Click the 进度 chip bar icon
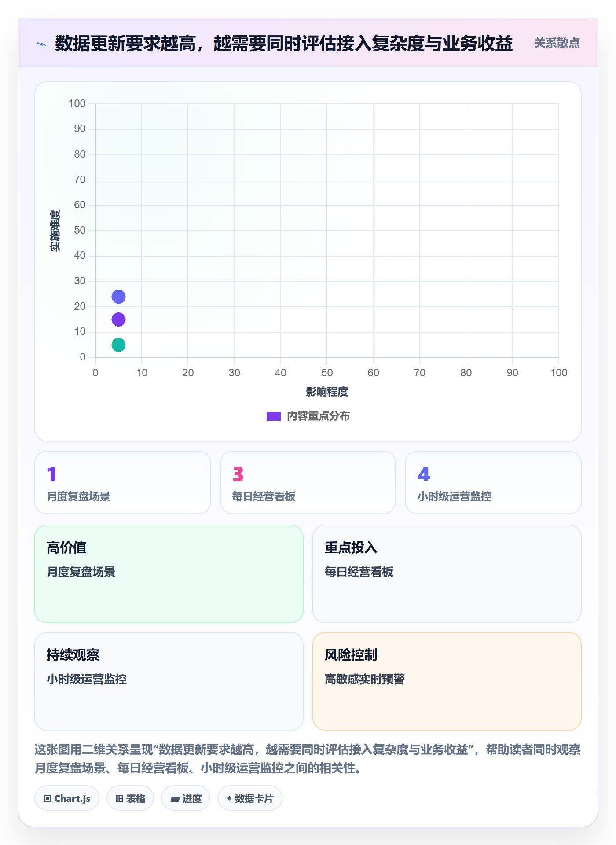 [175, 799]
